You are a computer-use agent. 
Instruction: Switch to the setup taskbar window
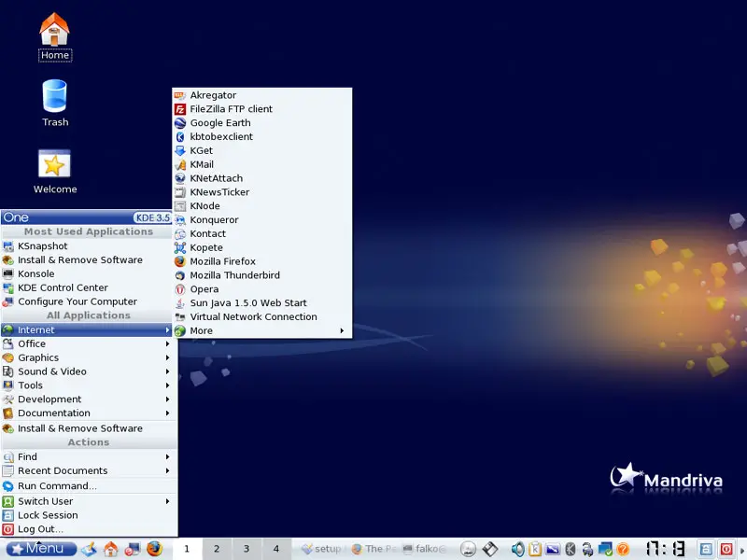323,549
